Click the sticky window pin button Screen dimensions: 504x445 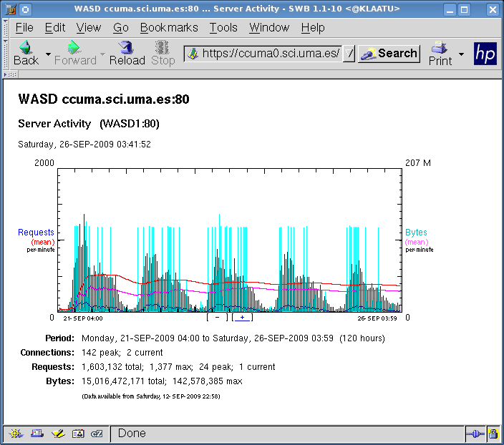[25, 9]
